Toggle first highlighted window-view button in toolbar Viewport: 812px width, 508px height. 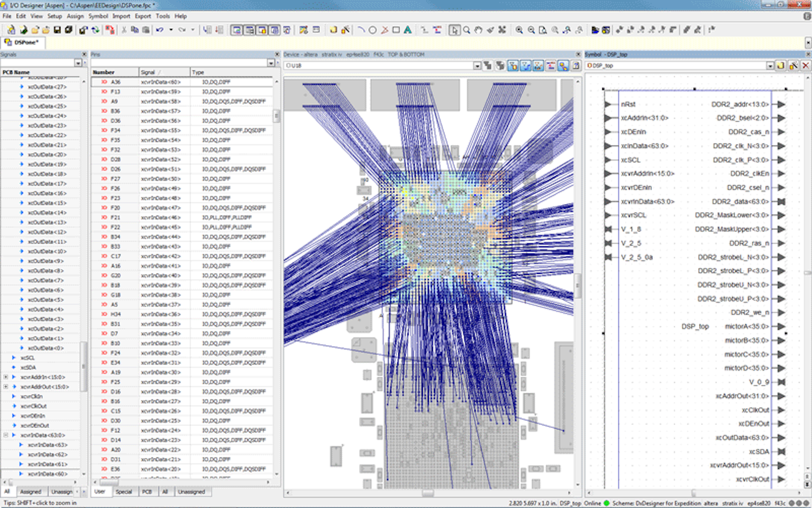point(236,30)
